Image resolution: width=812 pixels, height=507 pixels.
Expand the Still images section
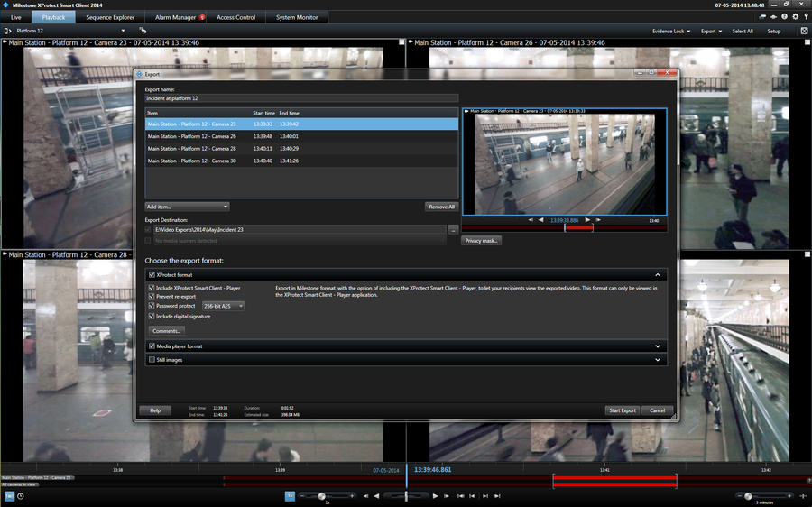click(658, 360)
